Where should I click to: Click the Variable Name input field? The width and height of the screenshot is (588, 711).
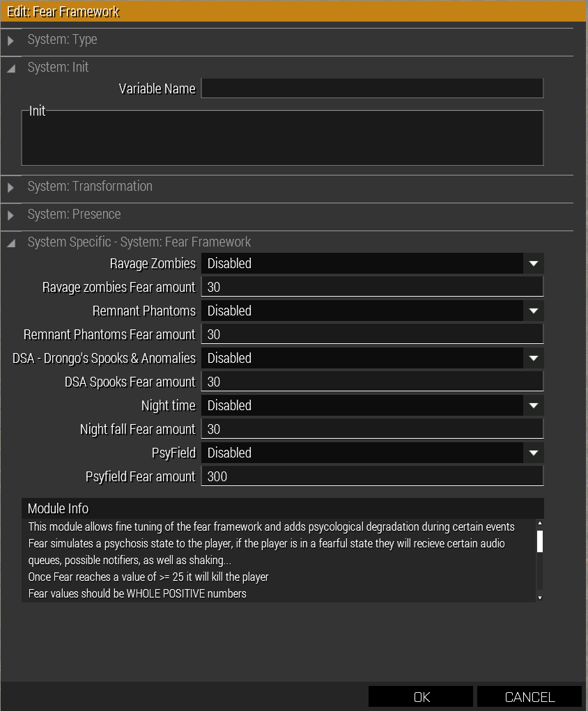point(372,88)
